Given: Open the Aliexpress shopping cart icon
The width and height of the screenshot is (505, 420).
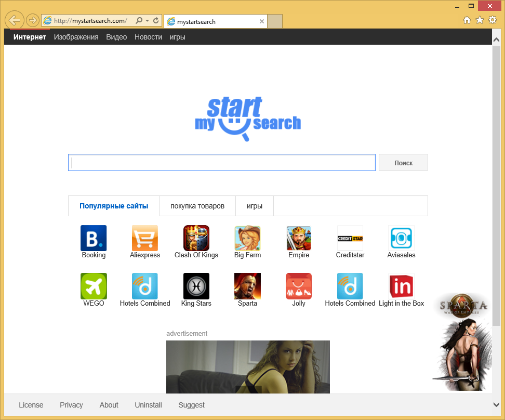Looking at the screenshot, I should [x=145, y=238].
